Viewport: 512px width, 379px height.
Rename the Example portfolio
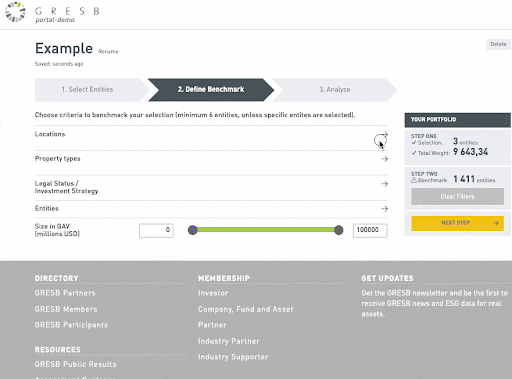[x=108, y=51]
